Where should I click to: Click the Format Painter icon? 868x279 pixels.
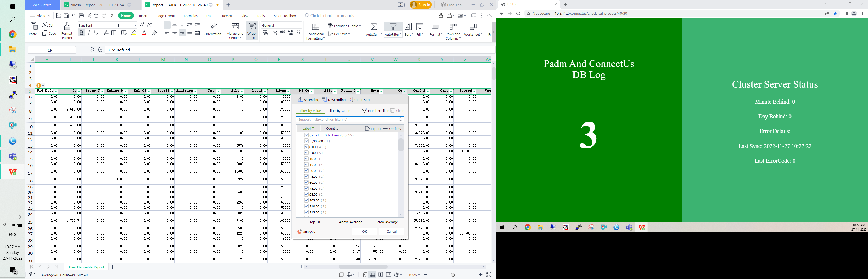[67, 27]
